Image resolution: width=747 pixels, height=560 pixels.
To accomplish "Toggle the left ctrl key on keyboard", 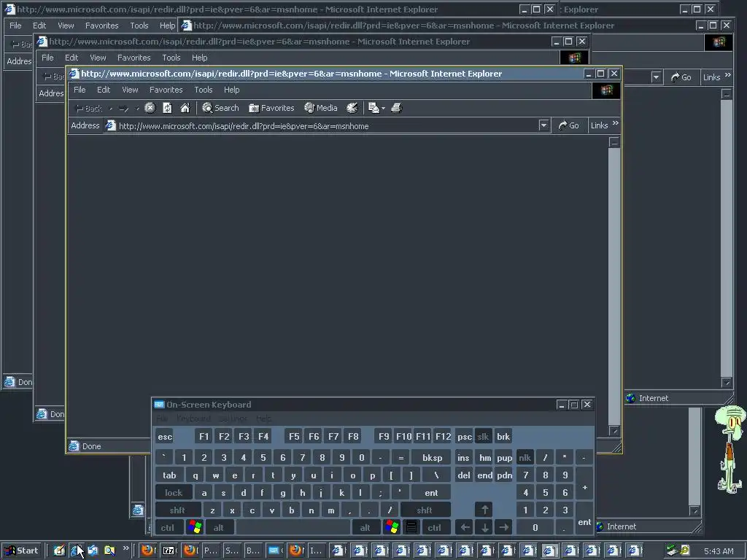I will tap(168, 527).
